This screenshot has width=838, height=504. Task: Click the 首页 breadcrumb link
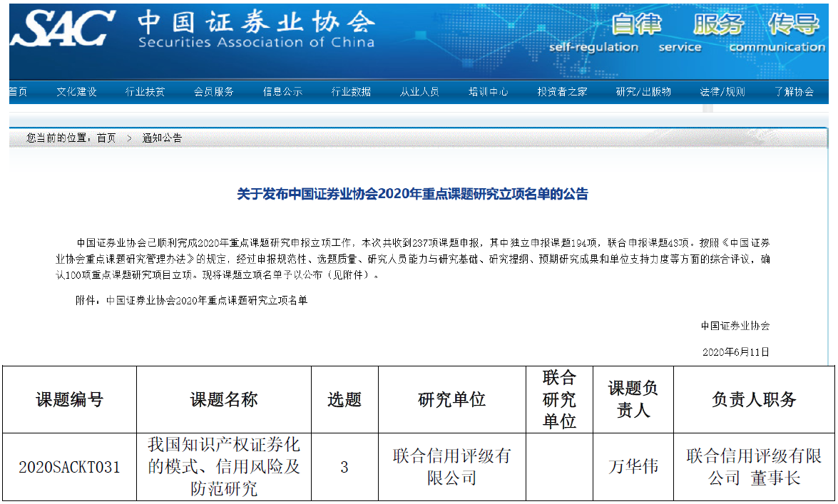[106, 138]
